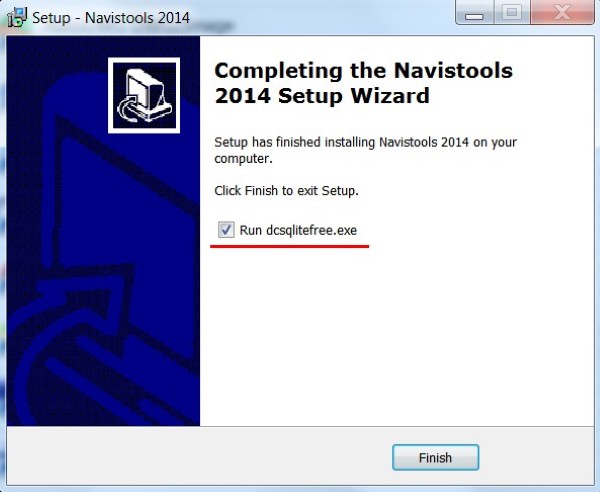Click the 'Setup - Navistools 2014' title text
The width and height of the screenshot is (600, 492).
pos(111,18)
